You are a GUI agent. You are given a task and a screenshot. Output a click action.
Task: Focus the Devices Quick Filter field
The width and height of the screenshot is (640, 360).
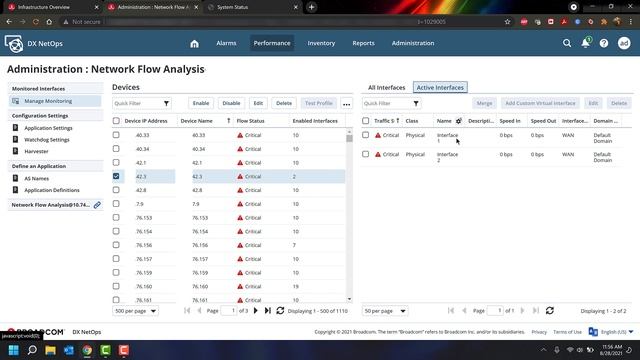pyautogui.click(x=138, y=103)
